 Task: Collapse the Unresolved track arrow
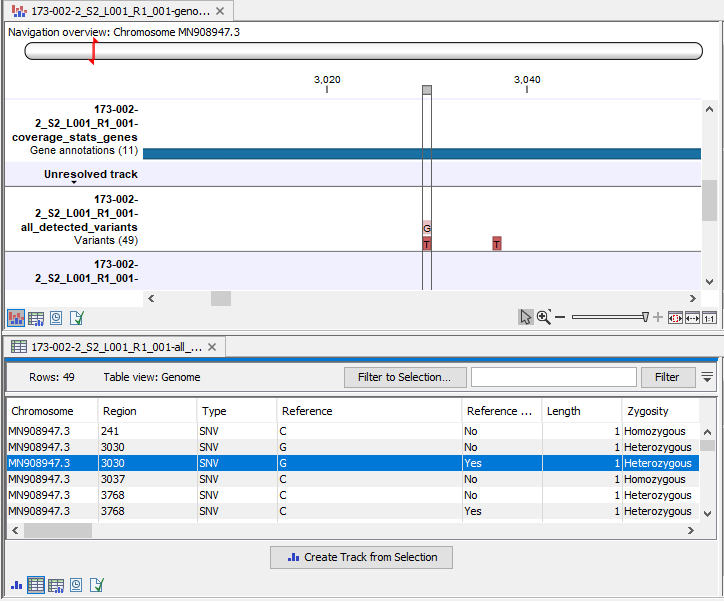[74, 183]
